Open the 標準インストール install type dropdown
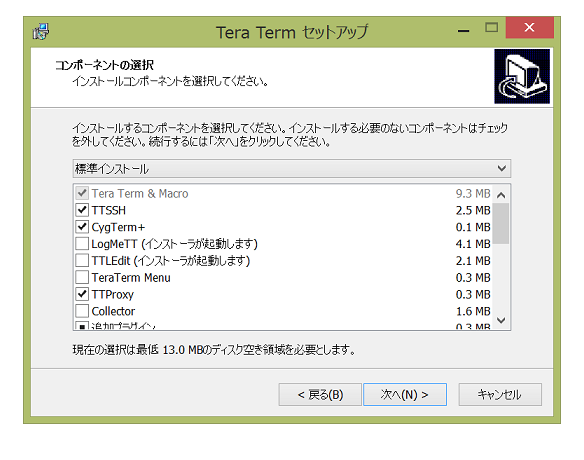 tap(292, 169)
